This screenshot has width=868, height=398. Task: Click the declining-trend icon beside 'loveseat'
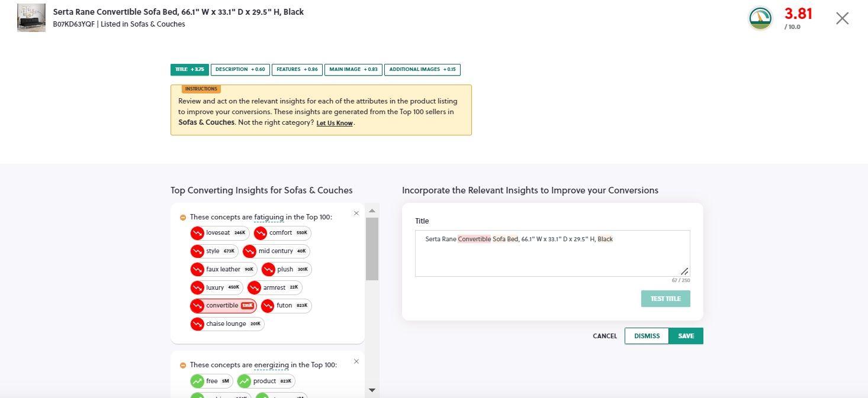[197, 233]
